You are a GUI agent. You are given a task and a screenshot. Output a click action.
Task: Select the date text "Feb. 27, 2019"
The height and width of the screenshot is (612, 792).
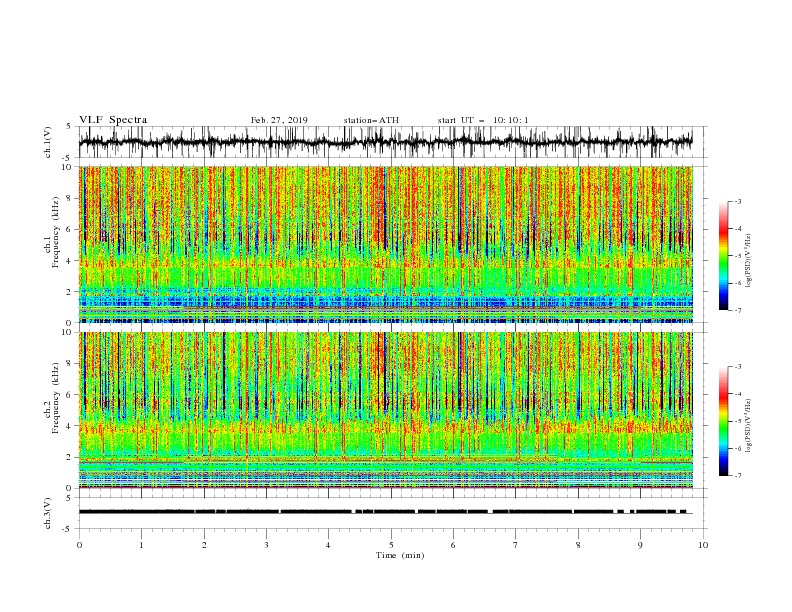pyautogui.click(x=279, y=120)
